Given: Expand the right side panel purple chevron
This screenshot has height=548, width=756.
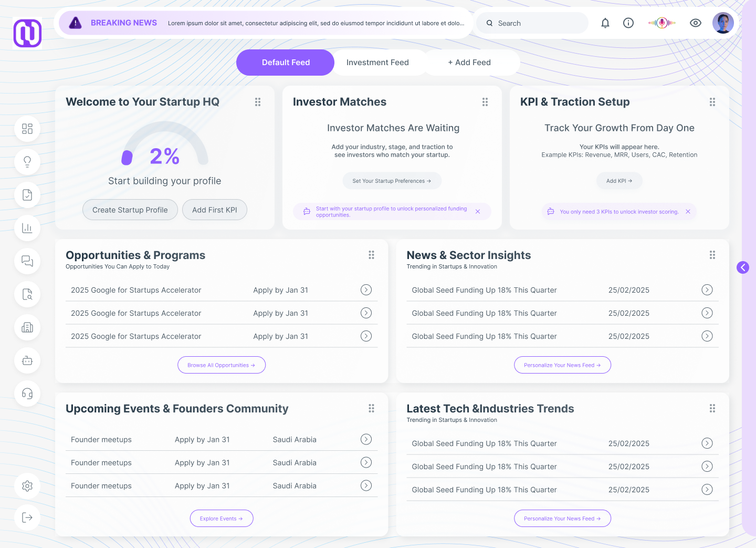Looking at the screenshot, I should 743,267.
